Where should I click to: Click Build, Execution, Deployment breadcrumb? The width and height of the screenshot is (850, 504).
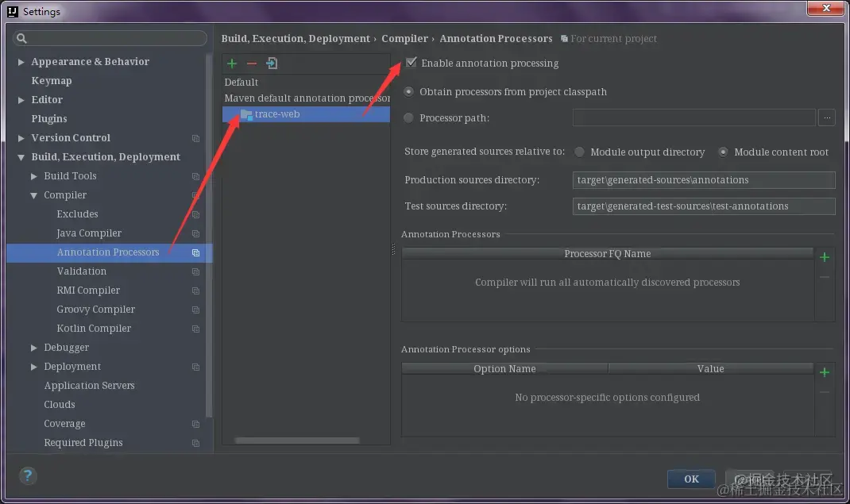296,38
